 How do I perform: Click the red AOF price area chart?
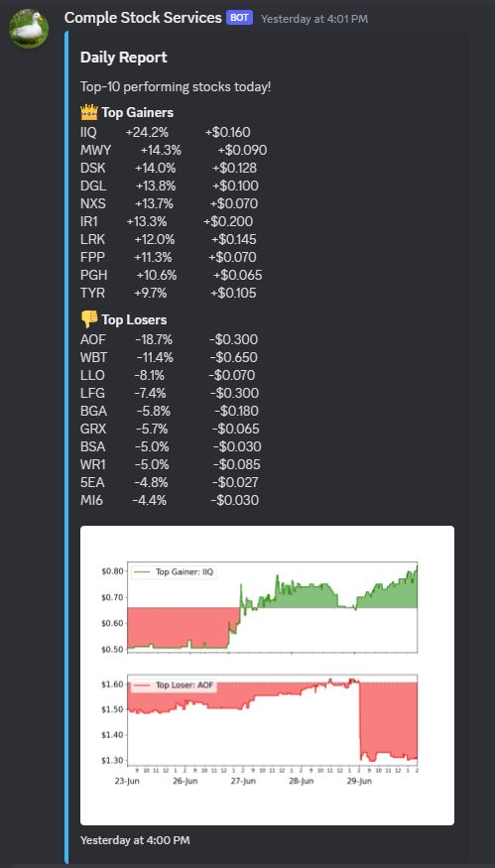coord(273,719)
